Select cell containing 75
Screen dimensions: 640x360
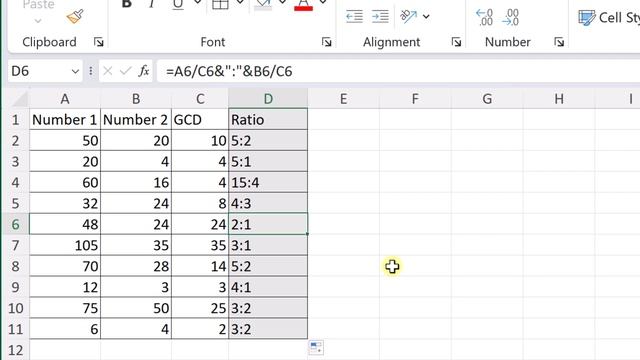(x=65, y=308)
